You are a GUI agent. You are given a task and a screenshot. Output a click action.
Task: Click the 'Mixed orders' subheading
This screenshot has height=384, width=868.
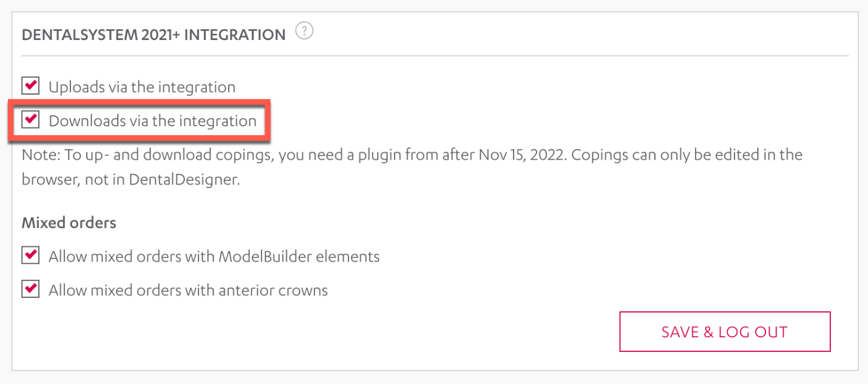tap(69, 223)
